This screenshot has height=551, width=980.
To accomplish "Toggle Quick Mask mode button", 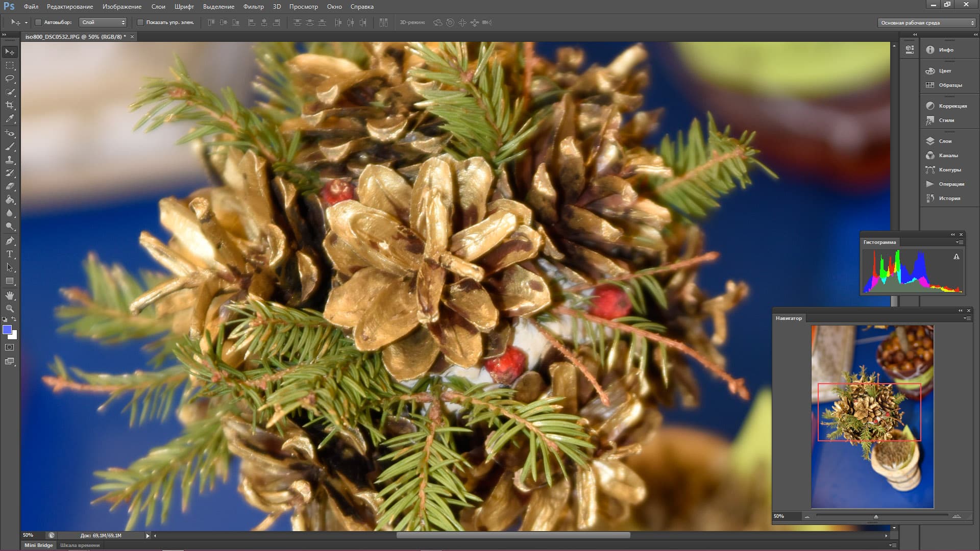I will pos(10,347).
